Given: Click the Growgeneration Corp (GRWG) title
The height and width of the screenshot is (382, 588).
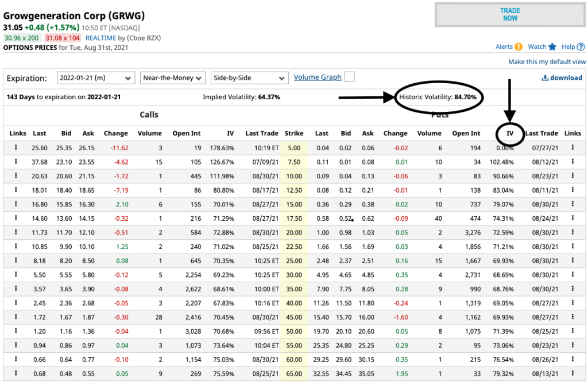Looking at the screenshot, I should [x=74, y=15].
